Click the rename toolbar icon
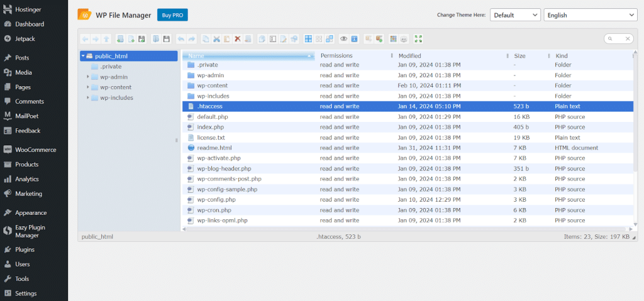The height and width of the screenshot is (301, 644). 273,39
